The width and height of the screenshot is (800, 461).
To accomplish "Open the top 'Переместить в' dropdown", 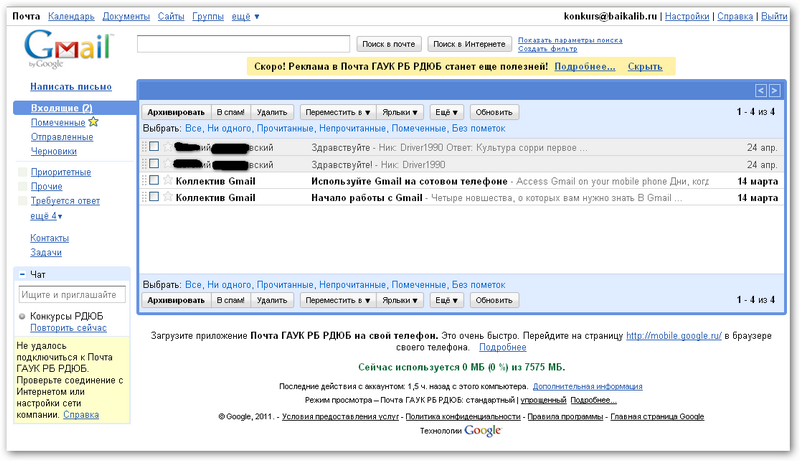I will [337, 112].
